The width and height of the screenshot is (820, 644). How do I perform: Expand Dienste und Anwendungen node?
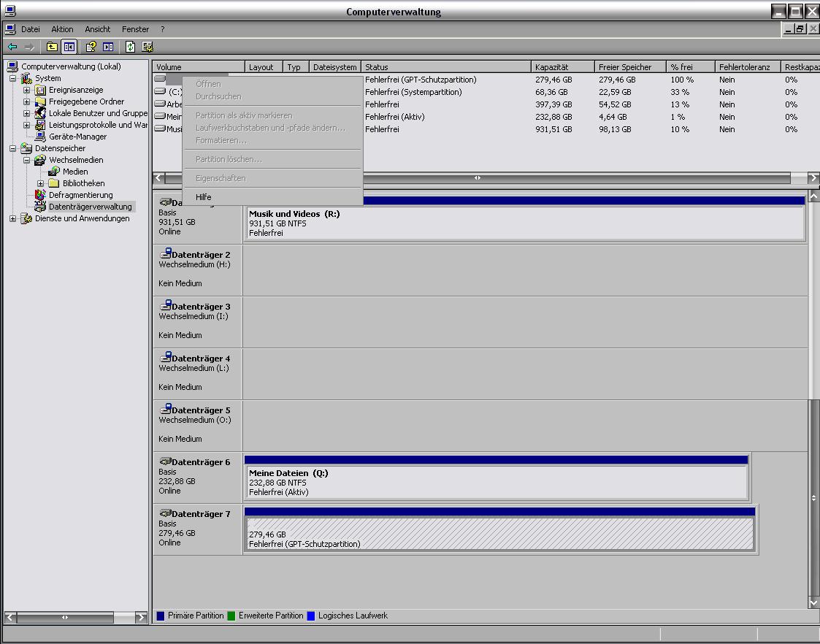[13, 218]
